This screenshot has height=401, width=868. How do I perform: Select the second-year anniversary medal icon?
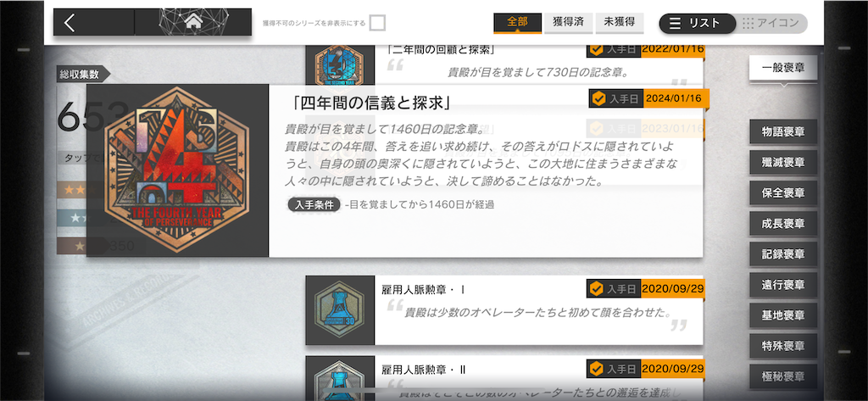[340, 65]
